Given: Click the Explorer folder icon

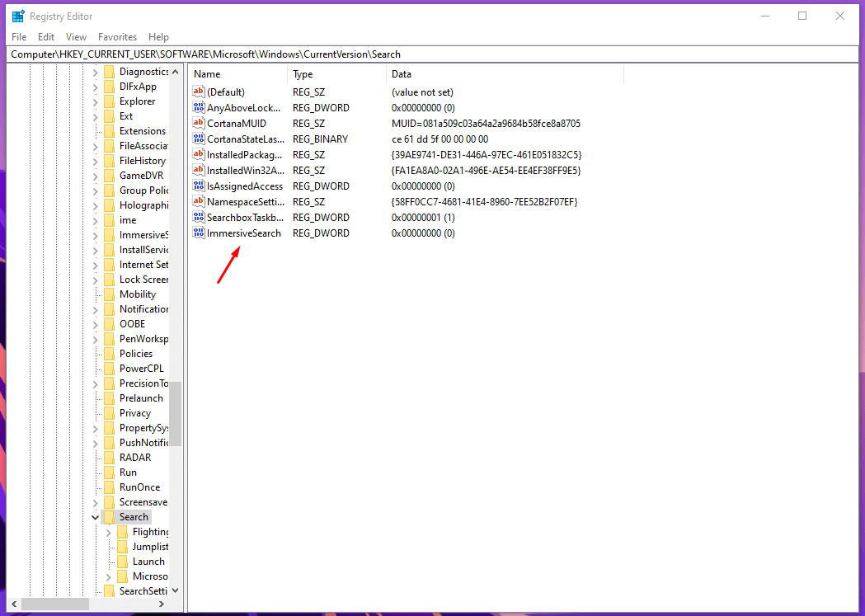Looking at the screenshot, I should (109, 101).
